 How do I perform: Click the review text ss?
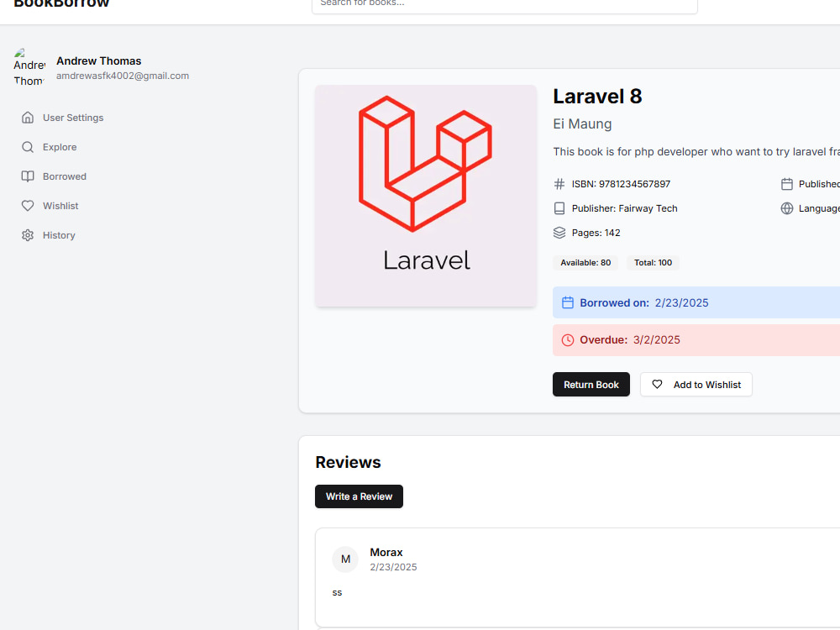click(x=337, y=592)
